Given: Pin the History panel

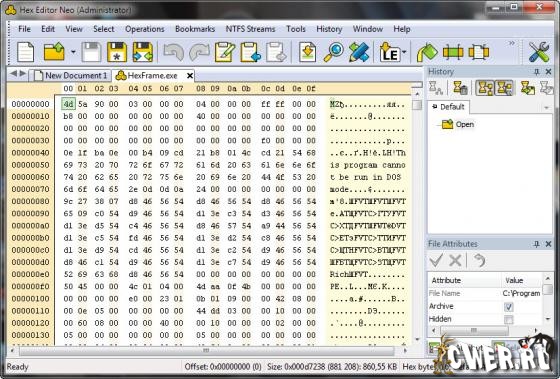Looking at the screenshot, I should click(x=536, y=72).
